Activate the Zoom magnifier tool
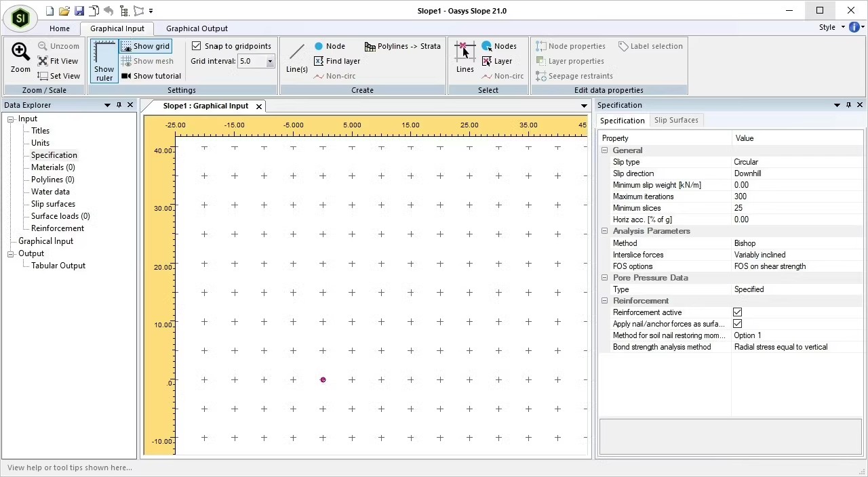868x477 pixels. pyautogui.click(x=20, y=58)
